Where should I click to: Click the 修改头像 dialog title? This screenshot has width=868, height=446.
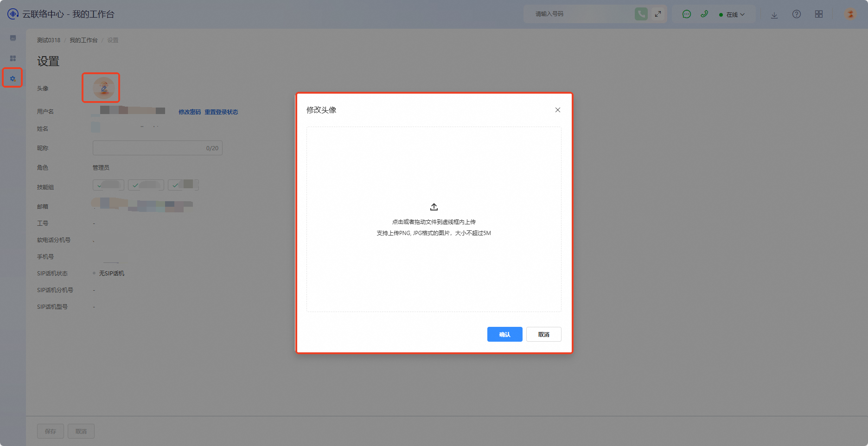coord(321,110)
